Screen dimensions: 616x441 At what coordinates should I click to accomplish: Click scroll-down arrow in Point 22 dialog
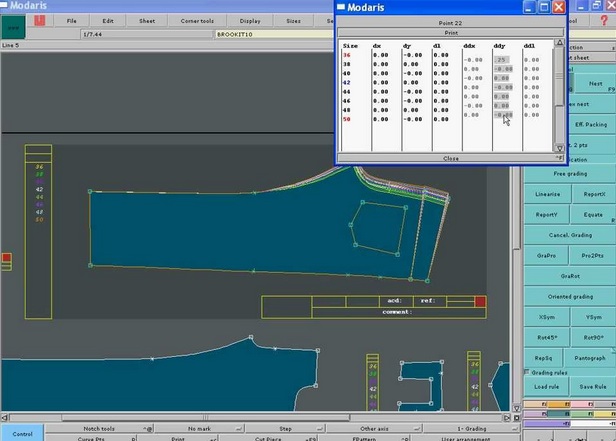coord(560,148)
